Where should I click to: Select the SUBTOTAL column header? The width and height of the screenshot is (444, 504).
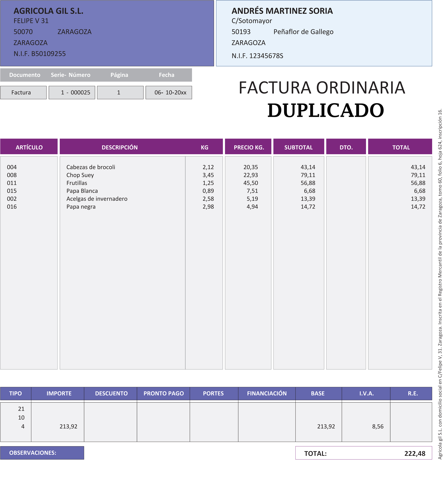(299, 147)
